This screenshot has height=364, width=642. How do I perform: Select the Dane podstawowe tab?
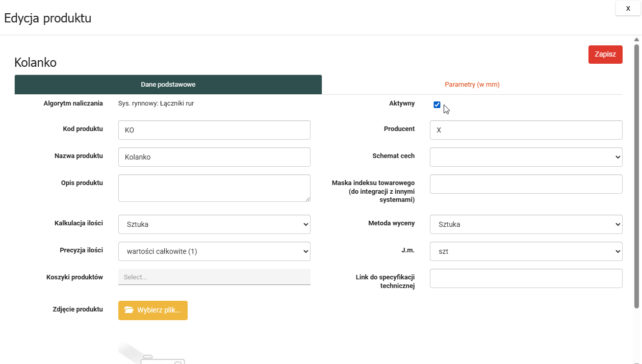click(x=168, y=85)
